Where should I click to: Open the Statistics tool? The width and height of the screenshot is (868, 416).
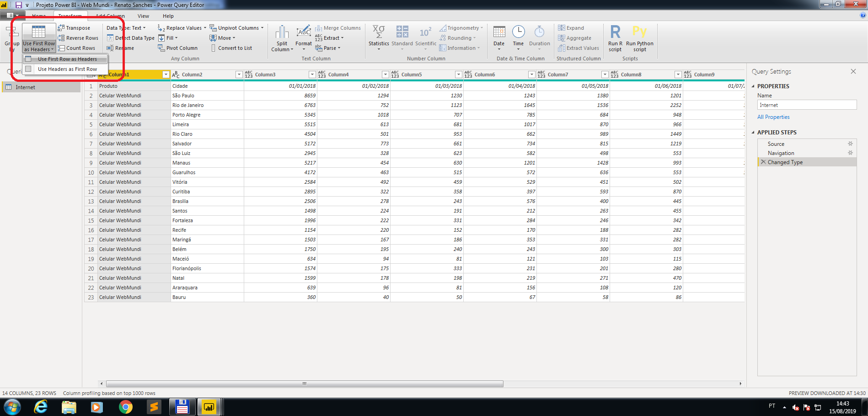point(379,37)
